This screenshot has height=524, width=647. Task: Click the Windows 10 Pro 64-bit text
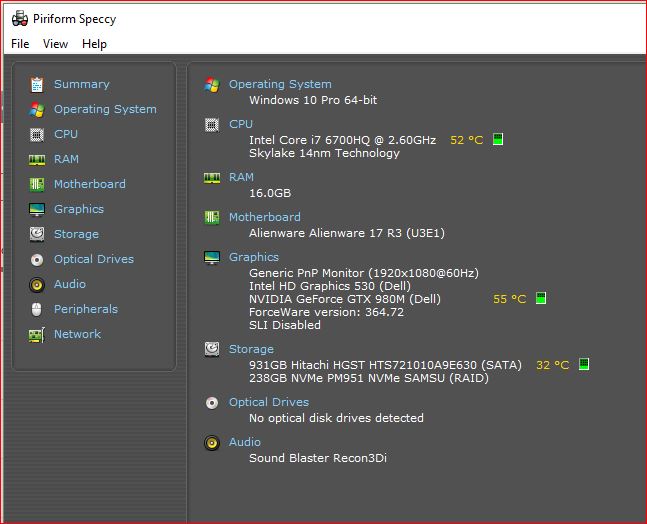(313, 100)
